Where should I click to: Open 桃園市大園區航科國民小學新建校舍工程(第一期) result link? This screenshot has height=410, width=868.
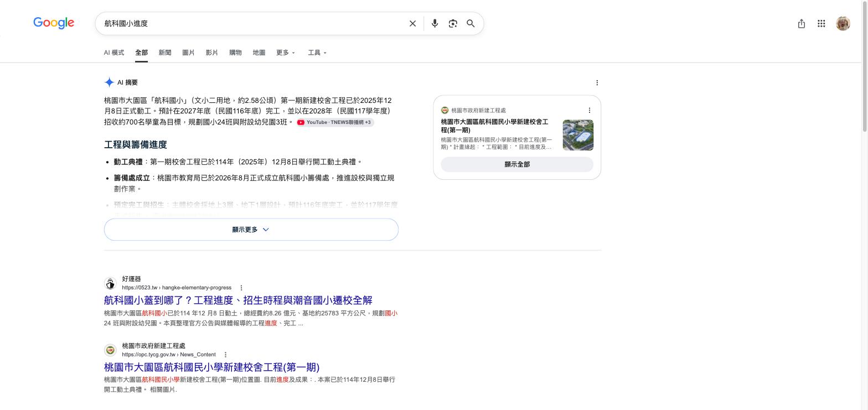[211, 367]
